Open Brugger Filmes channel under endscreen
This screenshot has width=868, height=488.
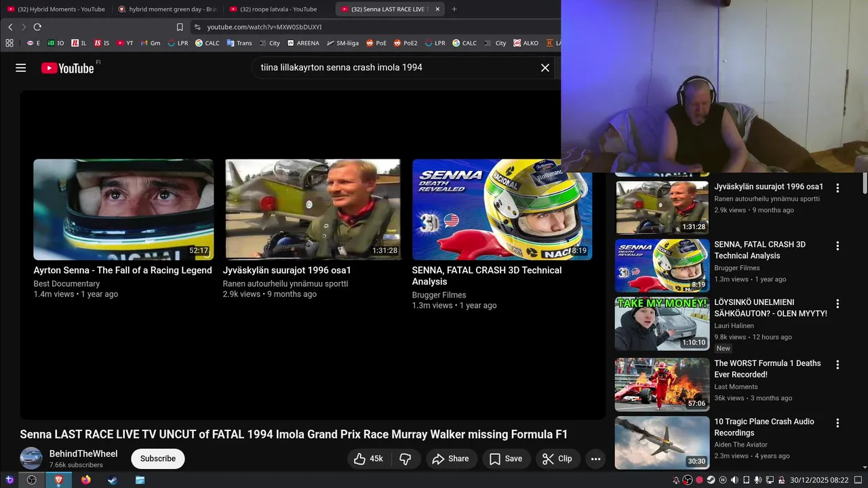point(439,295)
